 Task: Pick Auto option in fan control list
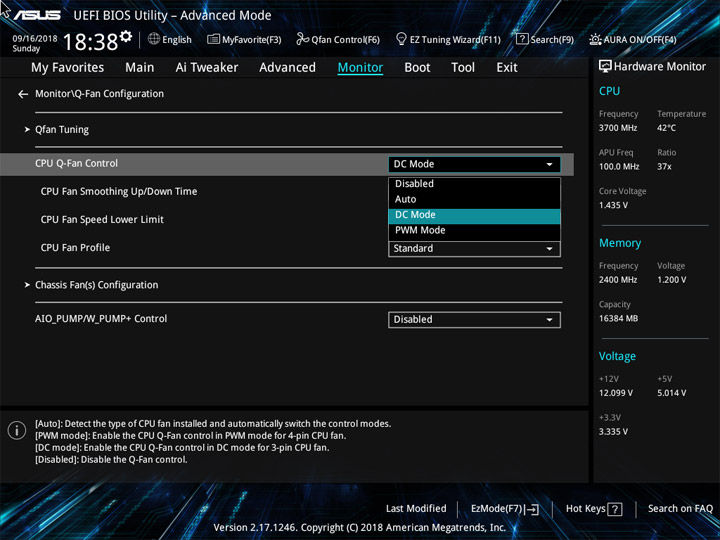(x=474, y=199)
